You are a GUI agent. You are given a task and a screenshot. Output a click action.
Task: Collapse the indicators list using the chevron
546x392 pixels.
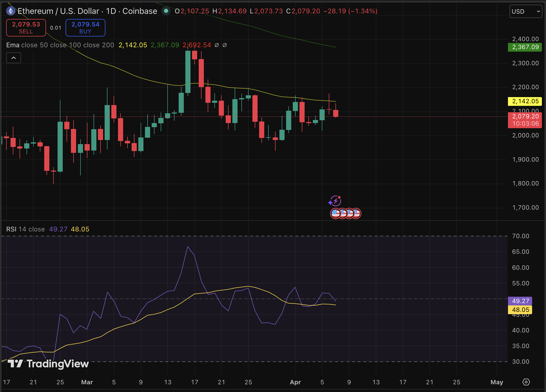click(x=14, y=58)
